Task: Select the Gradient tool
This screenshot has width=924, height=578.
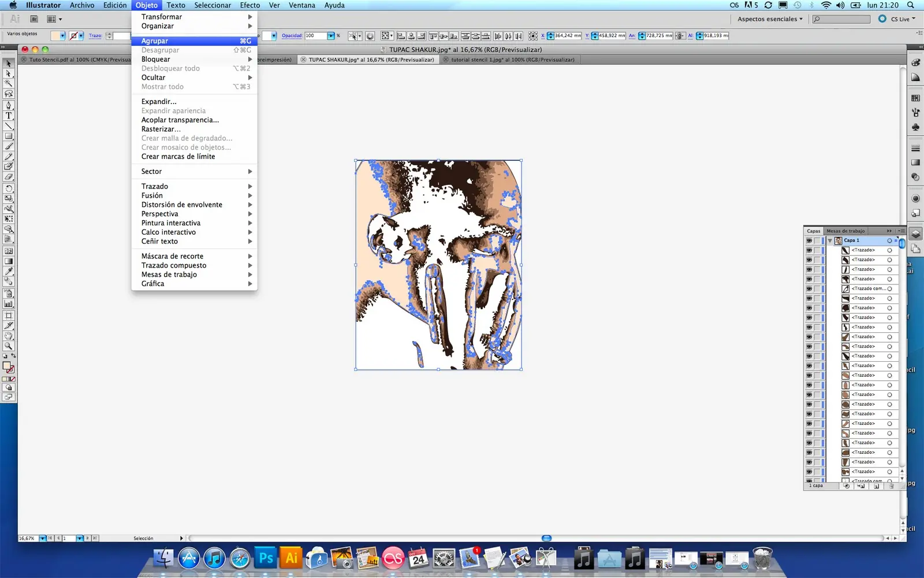Action: tap(9, 261)
